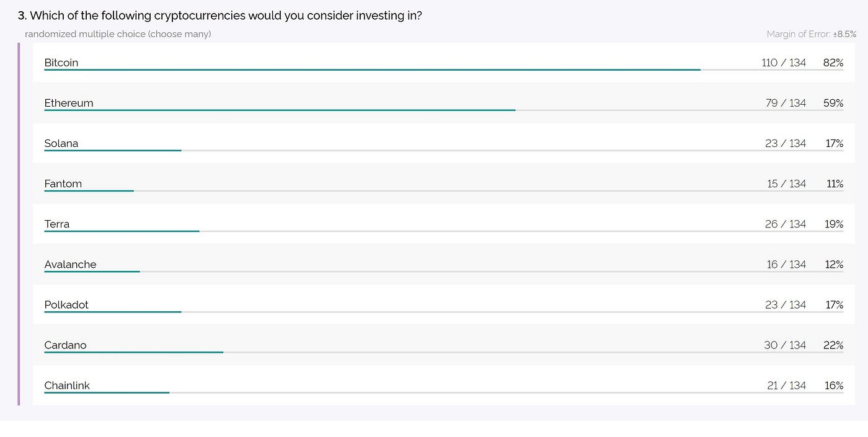Click the 30 / 134 Cardano count
This screenshot has width=868, height=437.
pyautogui.click(x=785, y=345)
